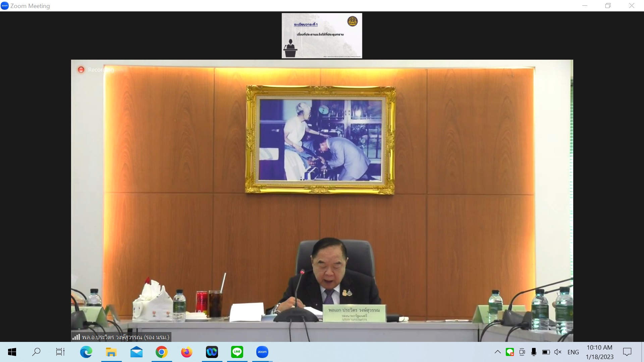Screen dimensions: 644x362
Task: Open taskbar Search magnifier
Action: [36, 352]
